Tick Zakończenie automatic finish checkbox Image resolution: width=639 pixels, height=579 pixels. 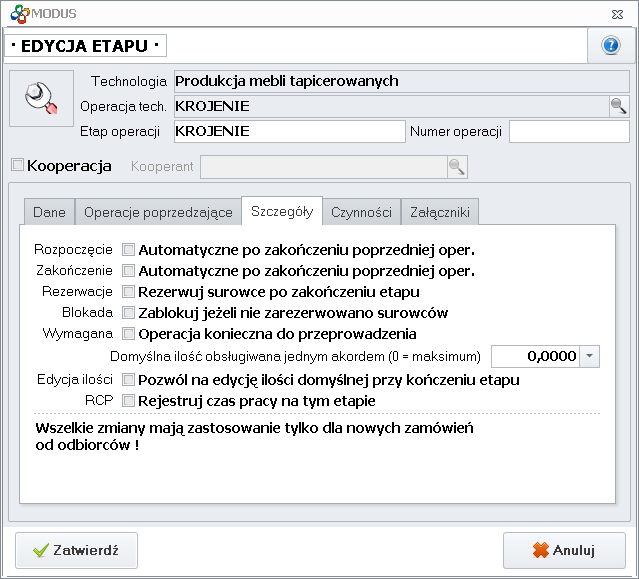pyautogui.click(x=128, y=271)
